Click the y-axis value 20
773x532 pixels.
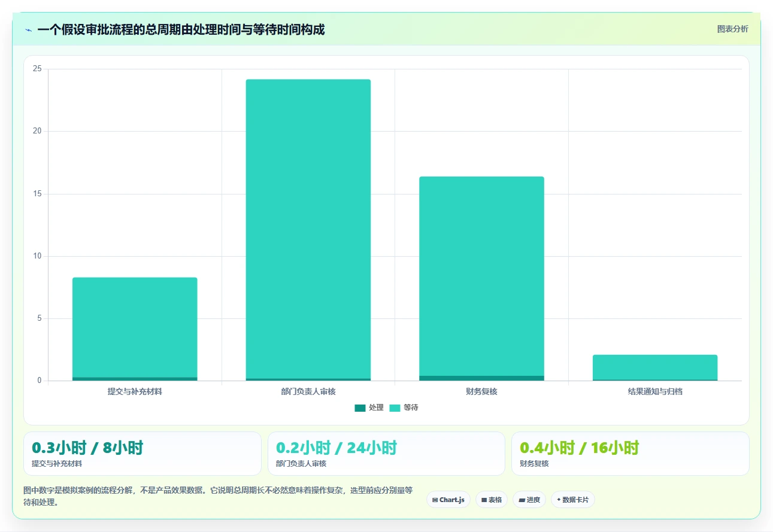click(x=37, y=132)
